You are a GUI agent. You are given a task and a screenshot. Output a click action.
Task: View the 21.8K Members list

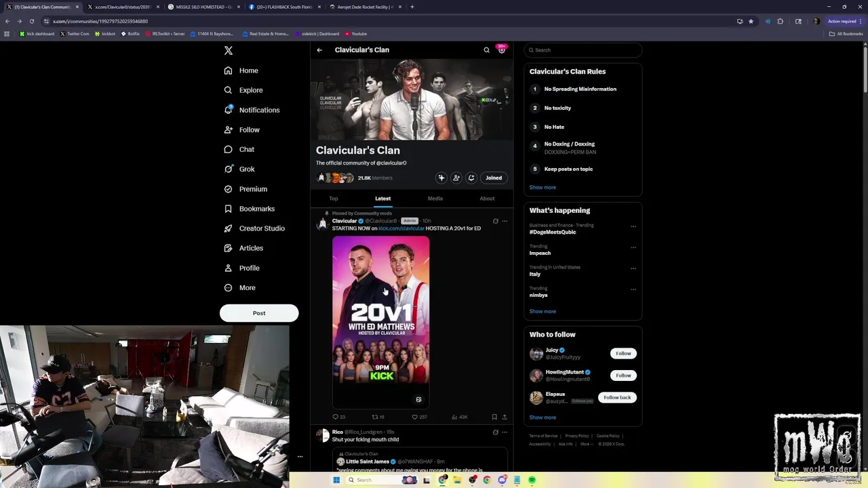coord(375,178)
